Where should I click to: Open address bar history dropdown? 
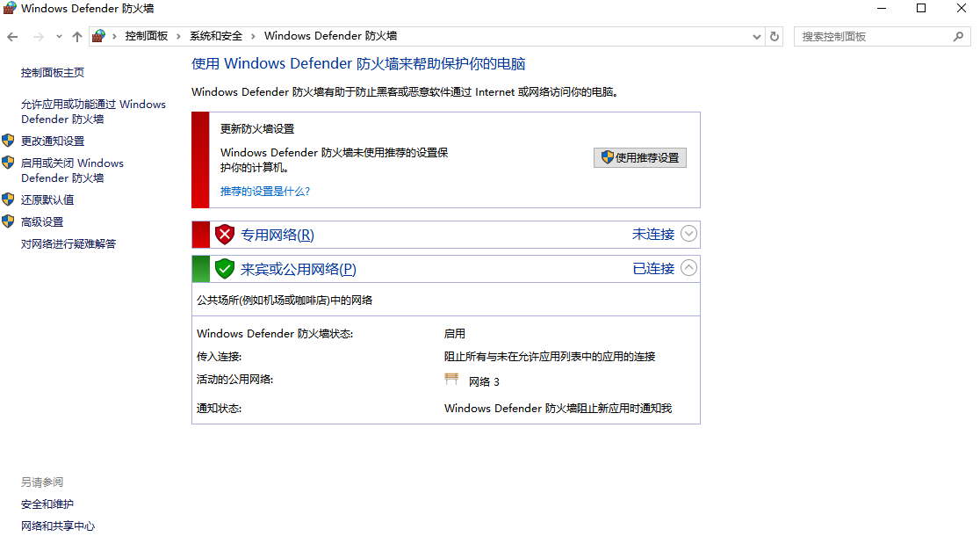(756, 37)
